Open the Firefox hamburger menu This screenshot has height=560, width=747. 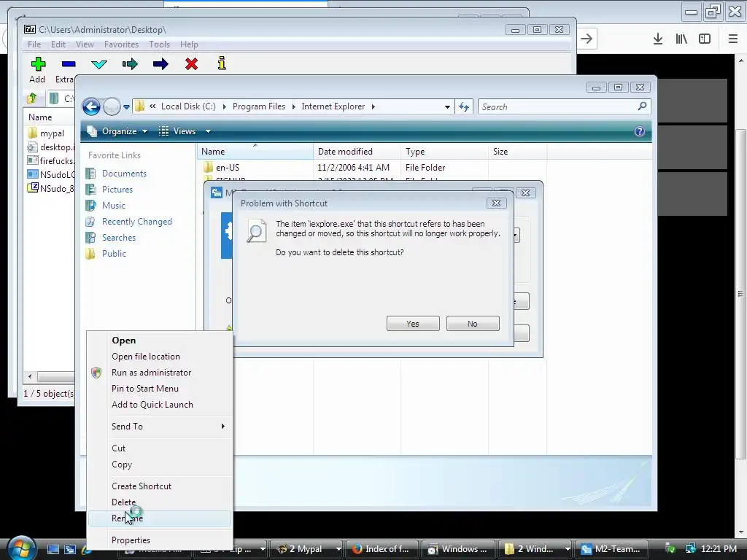point(733,39)
